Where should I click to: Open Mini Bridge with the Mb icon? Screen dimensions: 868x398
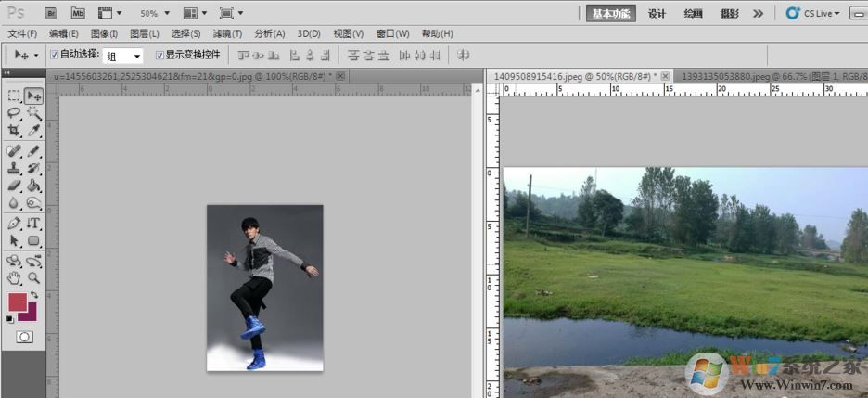point(78,14)
